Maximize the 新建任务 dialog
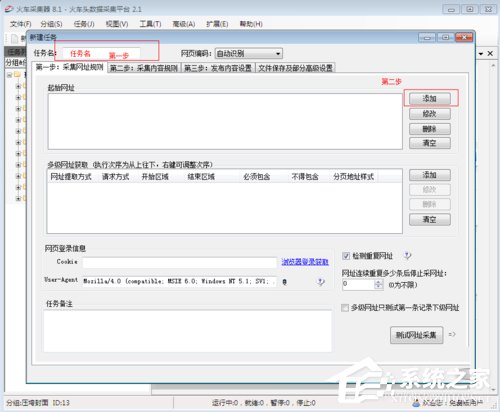This screenshot has height=412, width=500. pos(445,37)
